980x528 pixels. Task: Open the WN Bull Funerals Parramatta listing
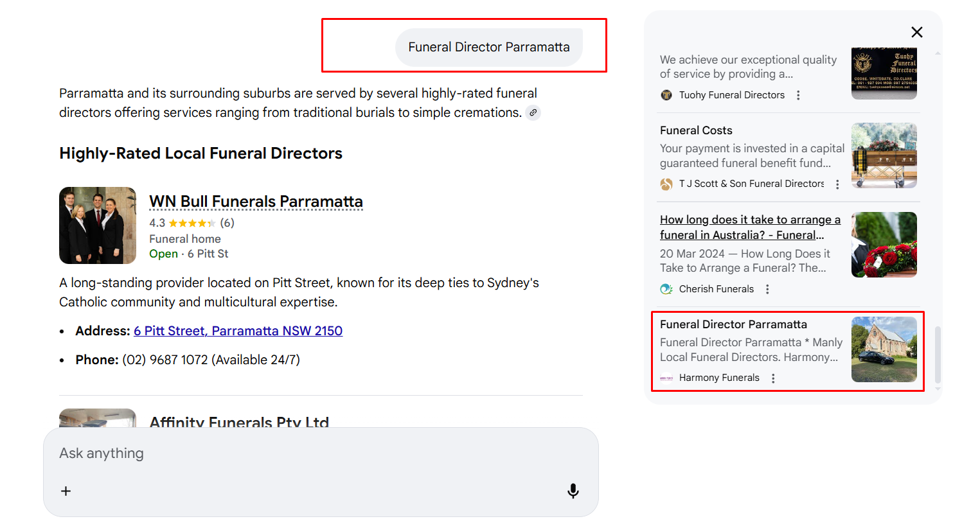click(256, 202)
